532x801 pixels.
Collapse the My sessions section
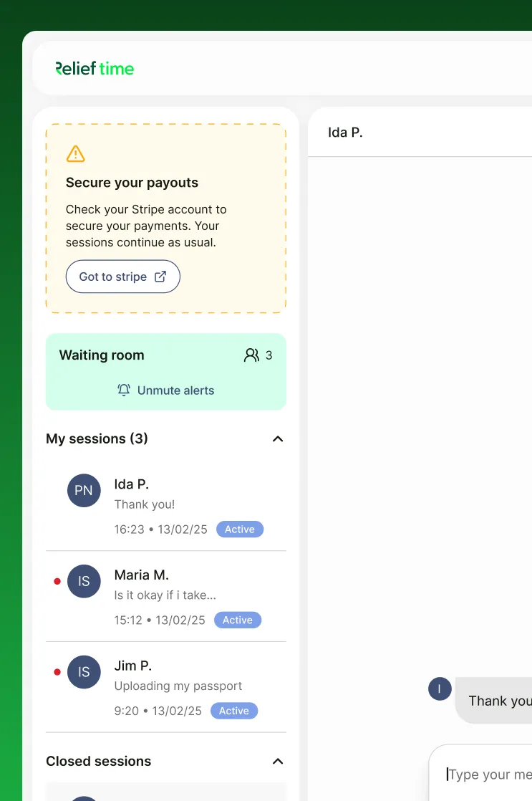(x=278, y=438)
